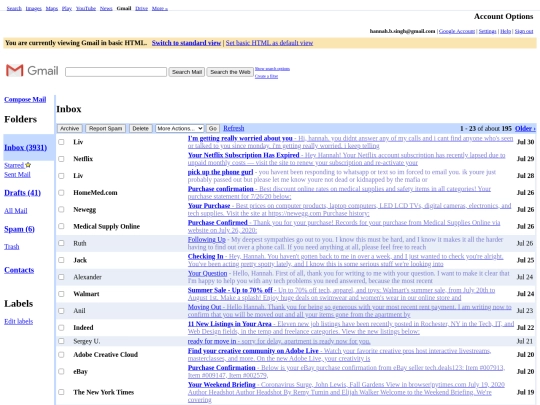540x405 pixels.
Task: Go to Older messages
Action: coord(525,128)
